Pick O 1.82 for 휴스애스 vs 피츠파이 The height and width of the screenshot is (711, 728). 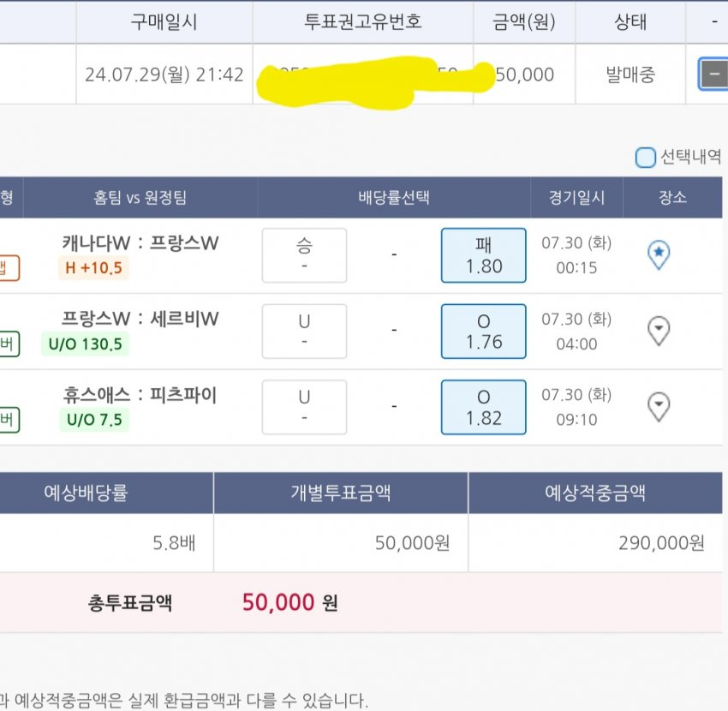click(483, 408)
